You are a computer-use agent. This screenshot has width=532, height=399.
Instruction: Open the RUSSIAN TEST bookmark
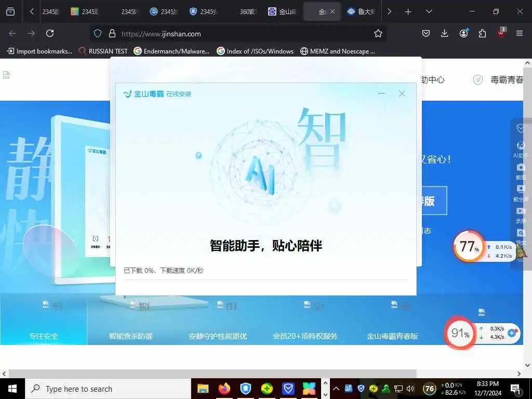coord(103,51)
